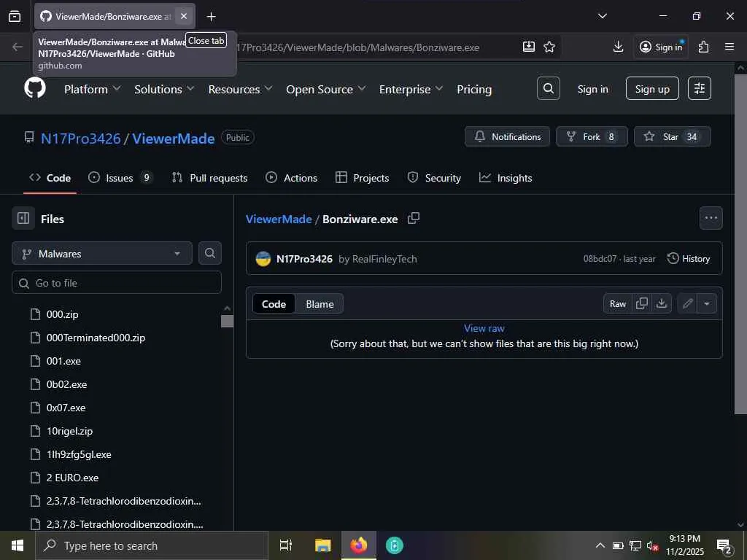The image size is (747, 560).
Task: Open Firefox downloads panel arrow
Action: 618,47
